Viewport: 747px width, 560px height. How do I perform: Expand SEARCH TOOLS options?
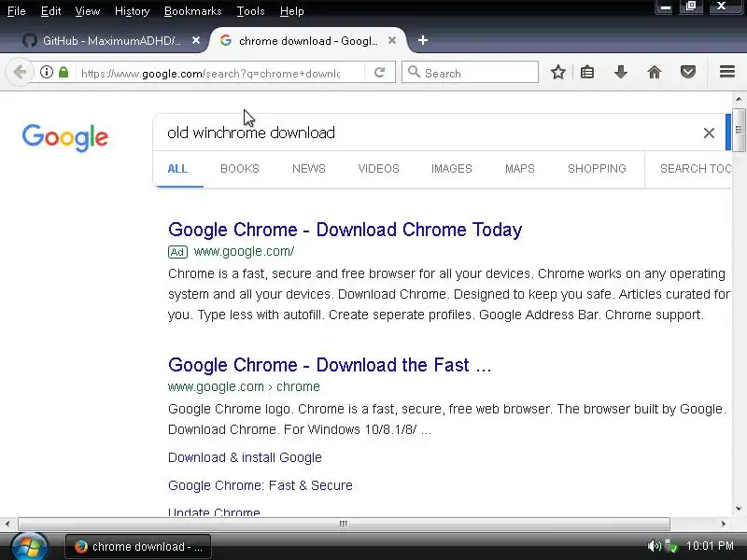(x=695, y=169)
